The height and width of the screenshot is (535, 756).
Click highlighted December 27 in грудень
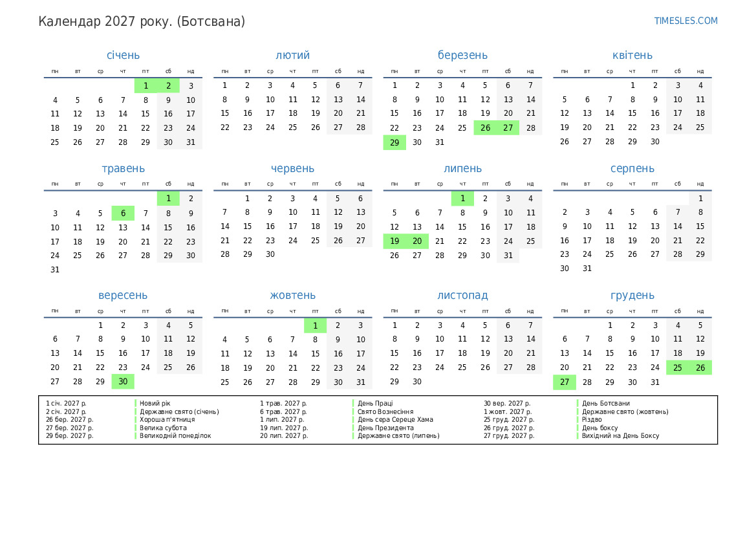click(564, 382)
